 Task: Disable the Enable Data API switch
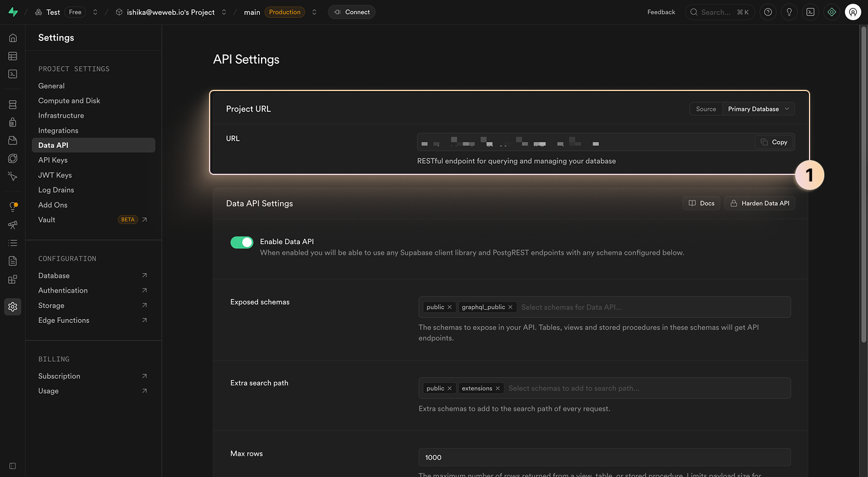point(242,242)
